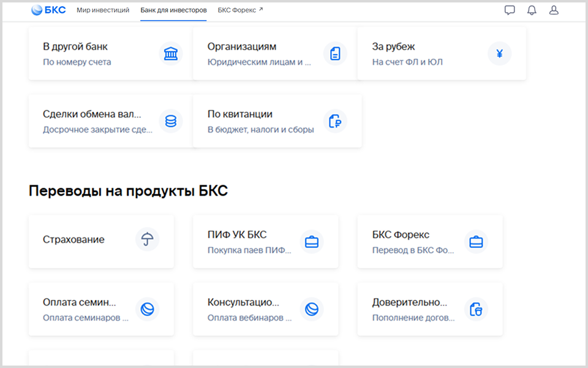Screen dimensions: 588x368
Task: Click the Оплата семинаров globe icon
Action: (x=147, y=309)
